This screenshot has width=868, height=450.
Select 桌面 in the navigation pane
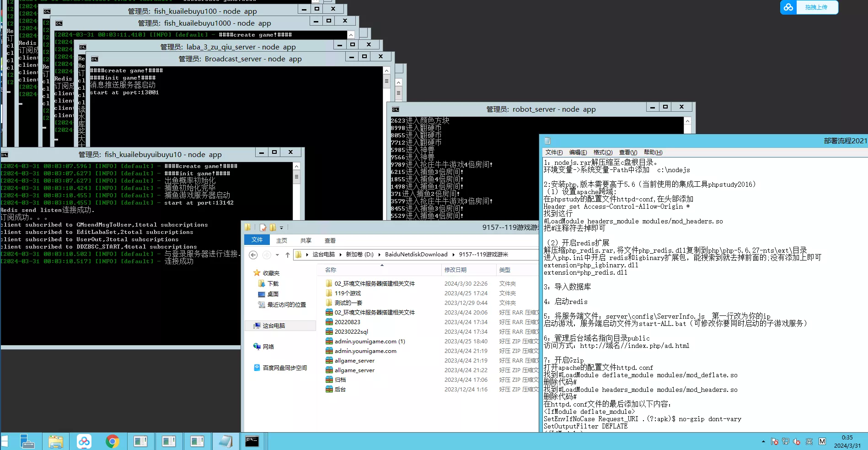click(273, 294)
